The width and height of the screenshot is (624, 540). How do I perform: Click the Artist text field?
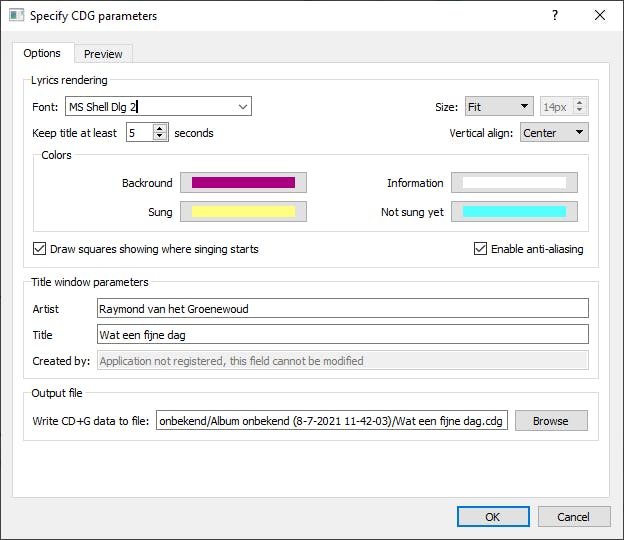[342, 309]
